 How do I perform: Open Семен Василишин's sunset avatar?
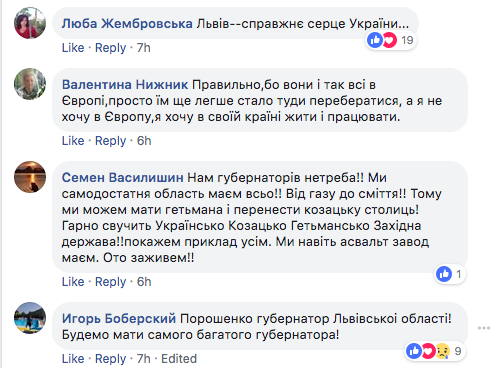[30, 177]
